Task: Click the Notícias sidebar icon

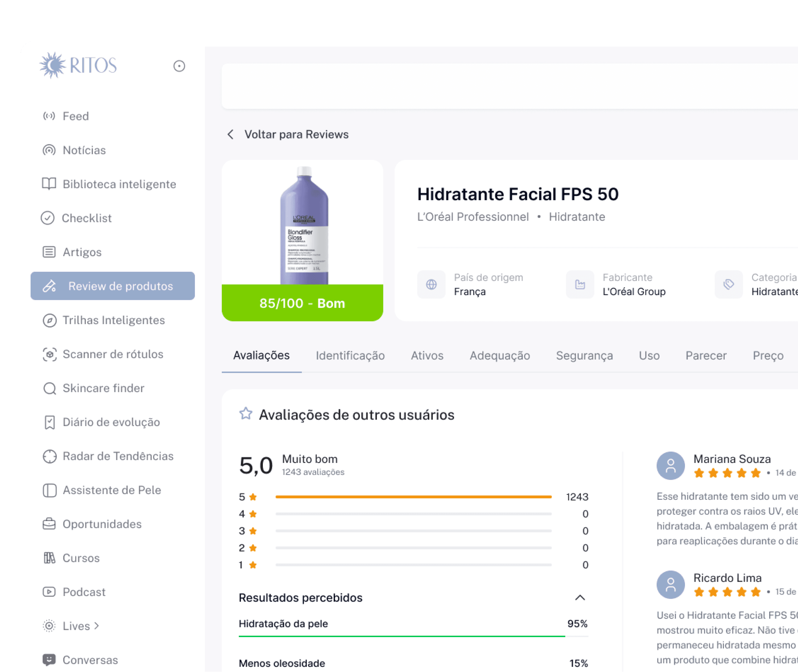Action: pos(49,150)
